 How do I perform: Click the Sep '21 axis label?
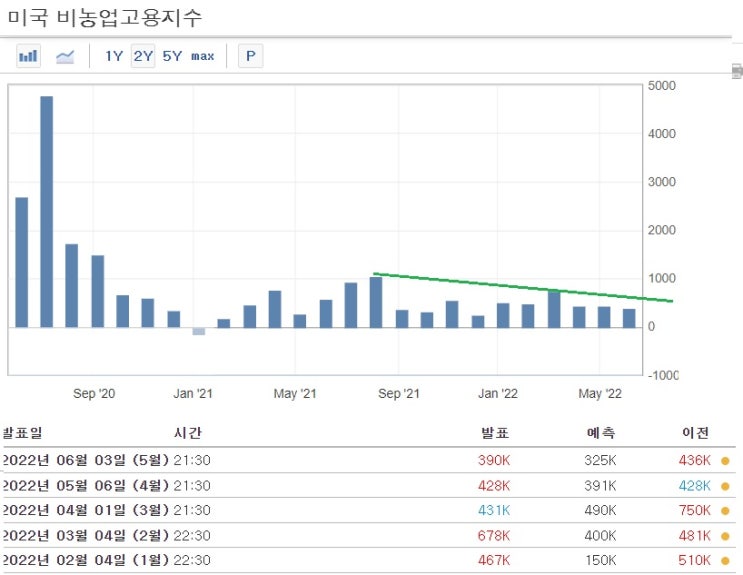(x=399, y=393)
